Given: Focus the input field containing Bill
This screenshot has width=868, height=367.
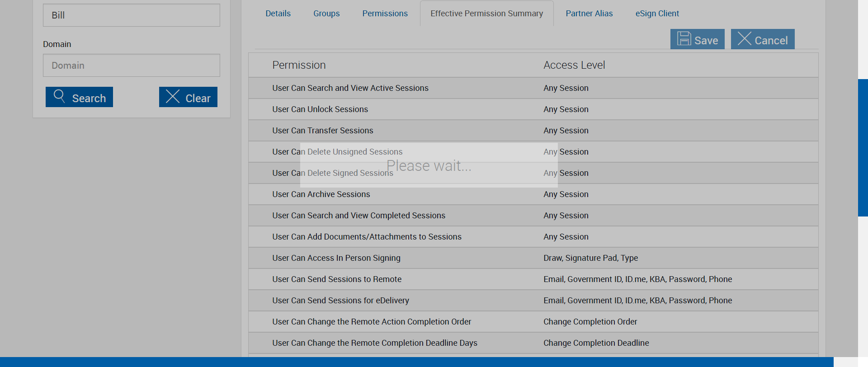Looking at the screenshot, I should (x=132, y=15).
